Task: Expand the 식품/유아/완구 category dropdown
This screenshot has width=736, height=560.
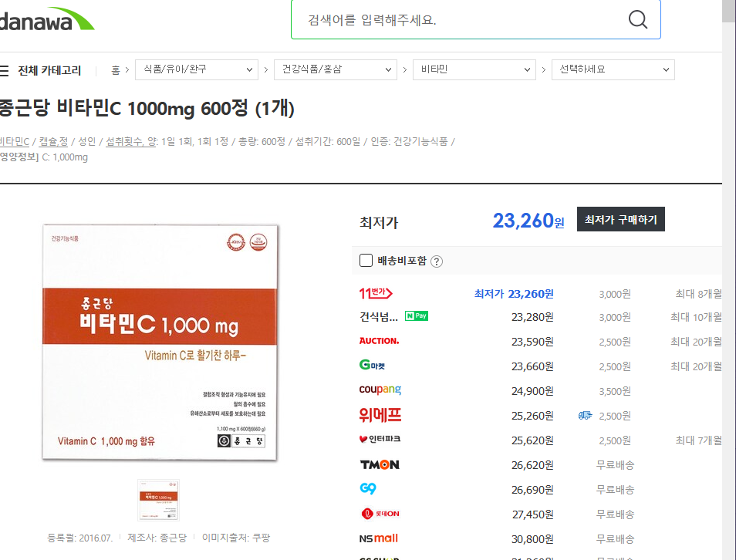Action: (197, 69)
